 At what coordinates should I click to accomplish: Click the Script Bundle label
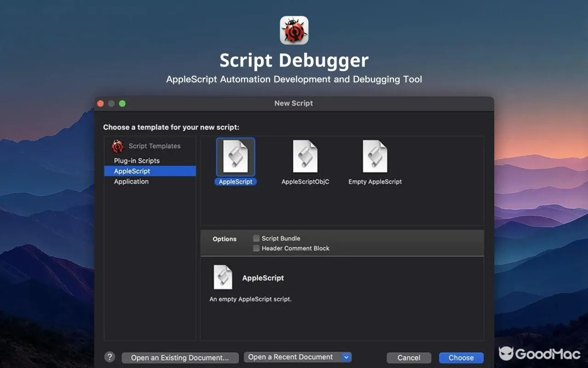pyautogui.click(x=281, y=238)
